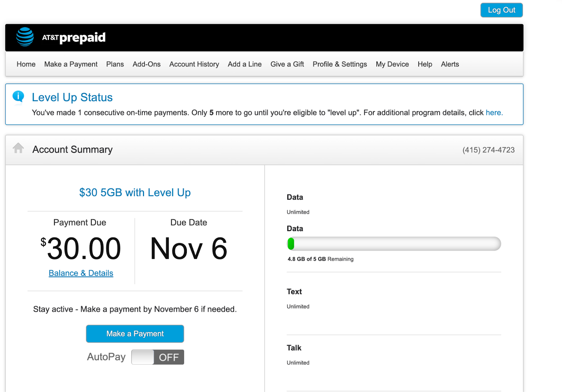
Task: View Account History
Action: (194, 64)
